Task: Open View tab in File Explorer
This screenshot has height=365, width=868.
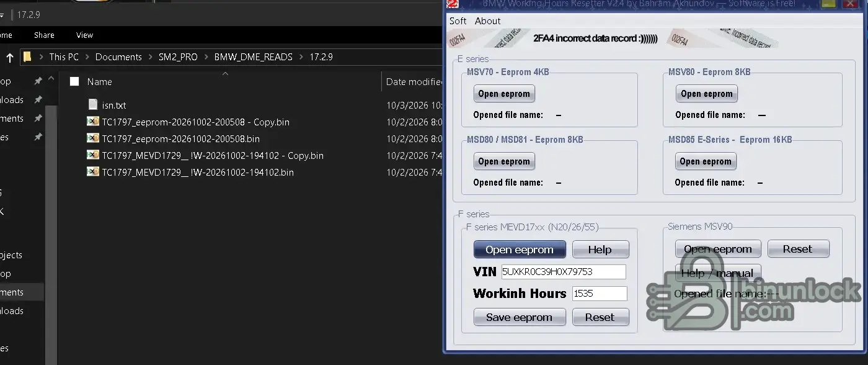Action: pyautogui.click(x=84, y=35)
